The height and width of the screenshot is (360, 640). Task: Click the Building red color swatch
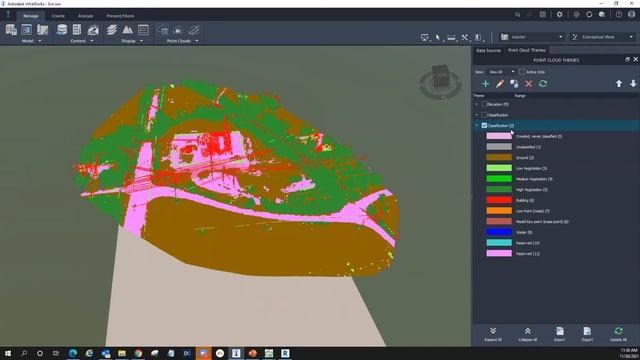[499, 200]
